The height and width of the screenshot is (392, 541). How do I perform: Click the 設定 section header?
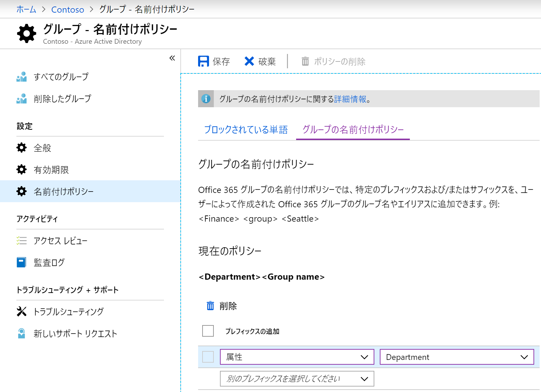point(25,126)
